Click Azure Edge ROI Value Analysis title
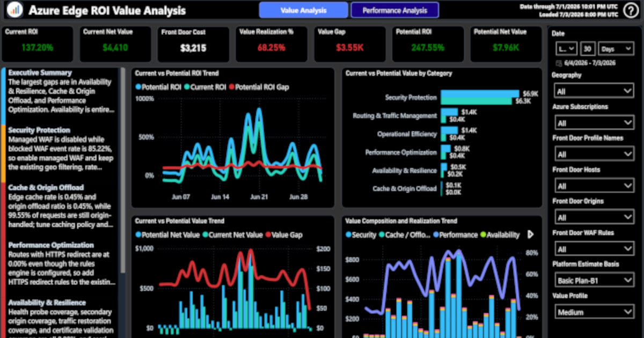Screen dimensions: 644x338 click(107, 10)
